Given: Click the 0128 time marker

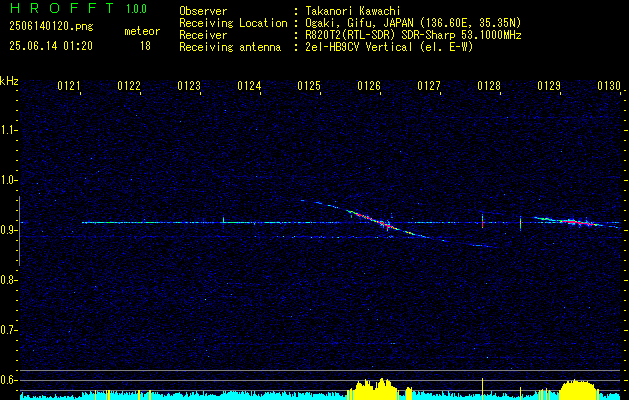Looking at the screenshot, I should (489, 86).
